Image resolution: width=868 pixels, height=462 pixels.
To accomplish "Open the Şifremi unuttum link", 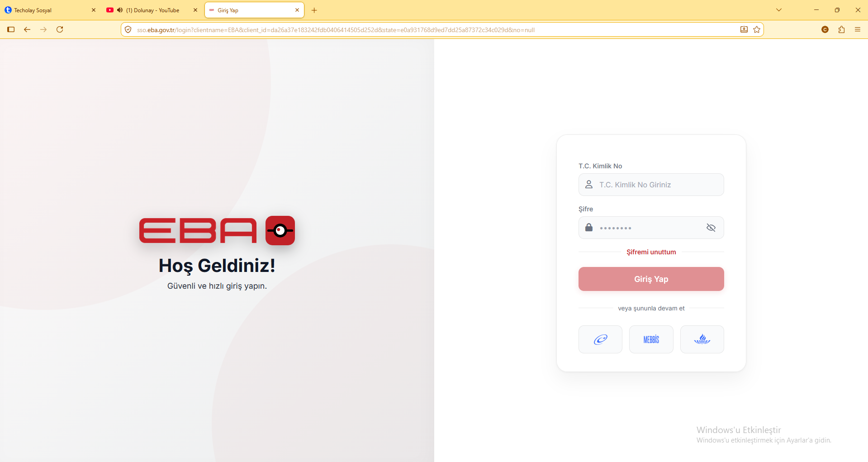I will point(651,252).
